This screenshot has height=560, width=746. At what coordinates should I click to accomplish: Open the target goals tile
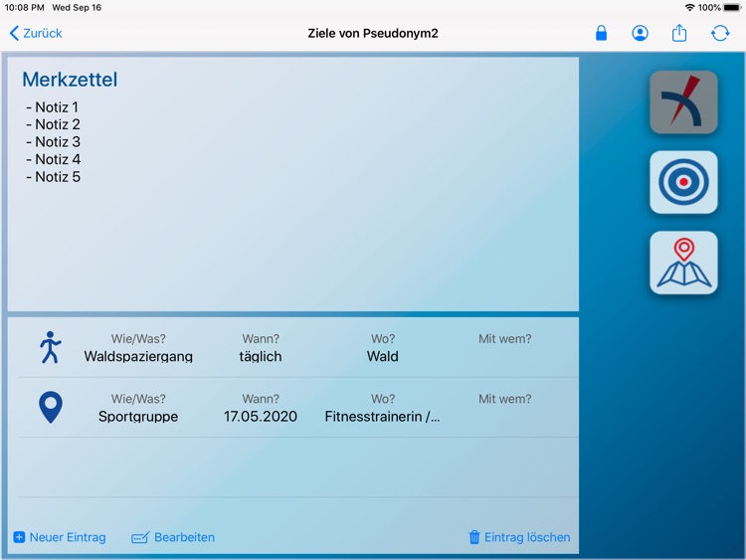[683, 182]
